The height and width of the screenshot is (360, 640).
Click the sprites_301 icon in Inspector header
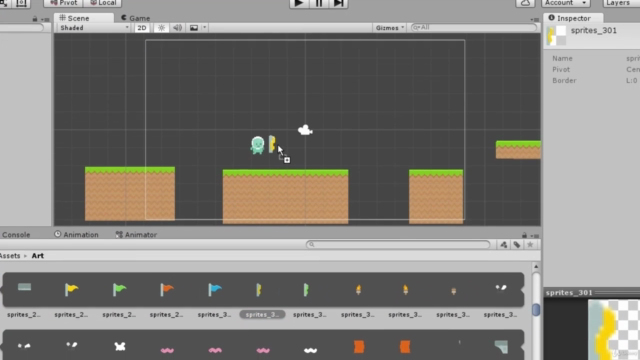point(556,35)
